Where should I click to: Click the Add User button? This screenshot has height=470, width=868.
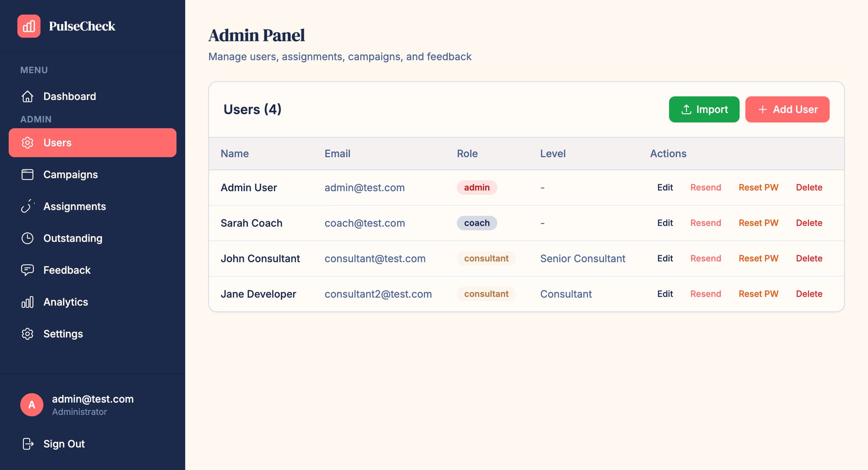[787, 109]
